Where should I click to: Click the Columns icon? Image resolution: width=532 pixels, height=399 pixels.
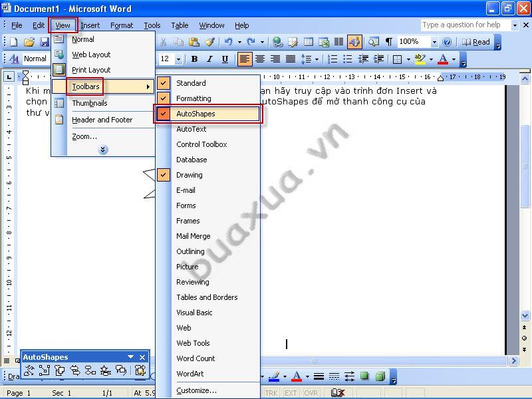tap(338, 42)
